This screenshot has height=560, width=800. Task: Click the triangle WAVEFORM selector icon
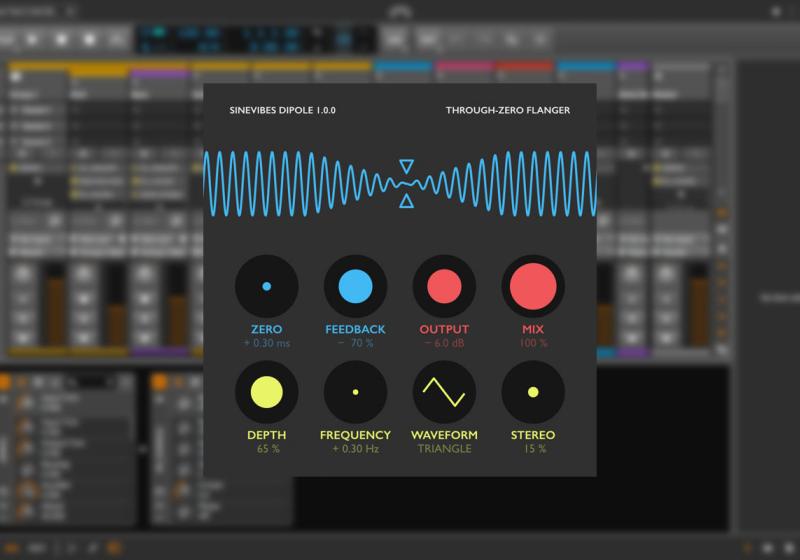point(444,392)
